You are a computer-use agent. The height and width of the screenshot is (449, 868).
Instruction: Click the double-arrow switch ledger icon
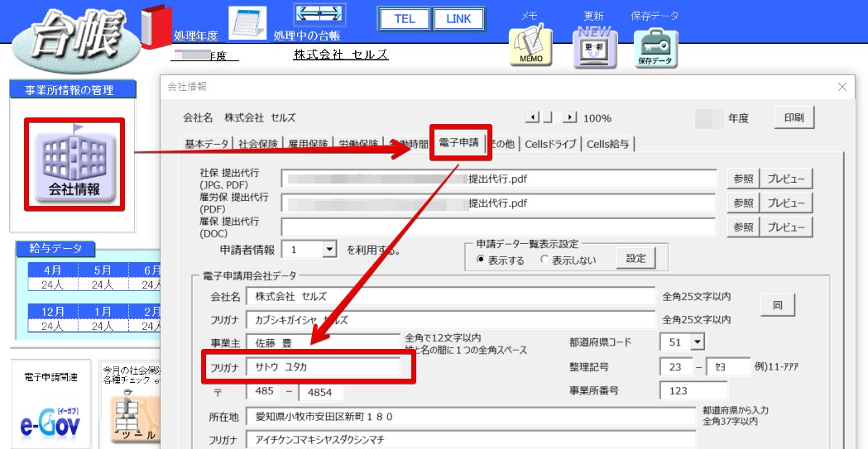(319, 14)
